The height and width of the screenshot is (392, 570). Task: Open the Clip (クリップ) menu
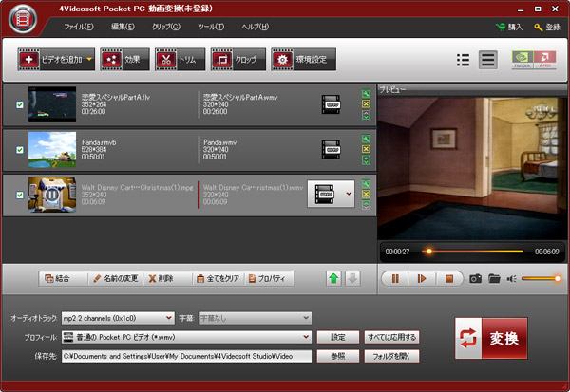165,27
